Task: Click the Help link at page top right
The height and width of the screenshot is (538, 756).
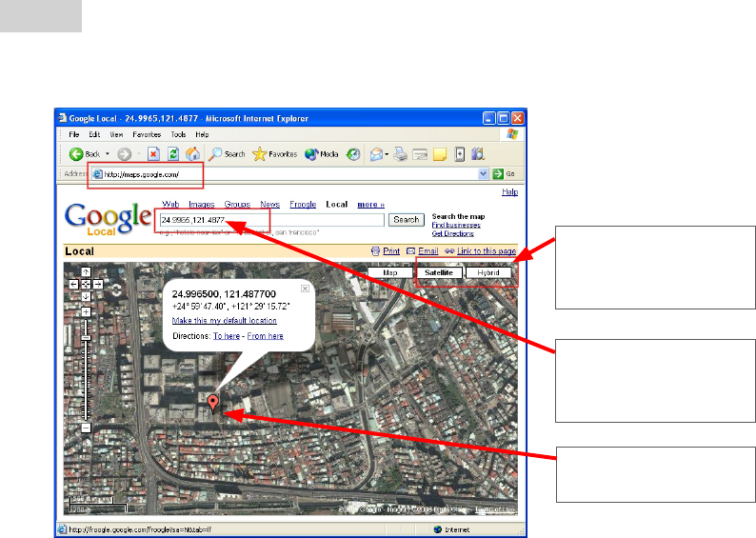Action: [509, 191]
